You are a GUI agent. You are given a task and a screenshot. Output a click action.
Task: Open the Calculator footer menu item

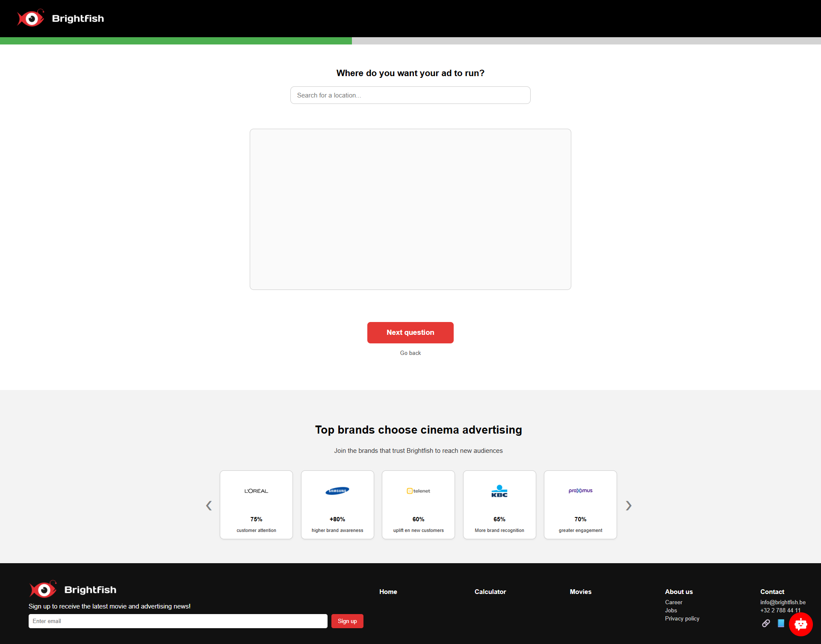click(490, 591)
